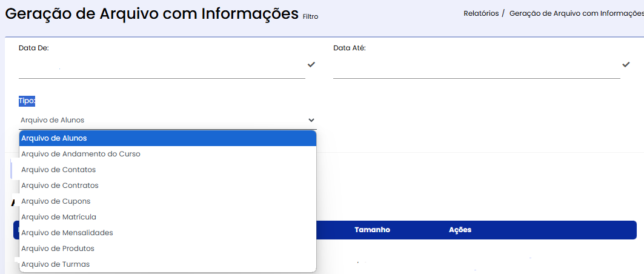This screenshot has width=644, height=274.
Task: Click the Ações column header
Action: point(460,230)
